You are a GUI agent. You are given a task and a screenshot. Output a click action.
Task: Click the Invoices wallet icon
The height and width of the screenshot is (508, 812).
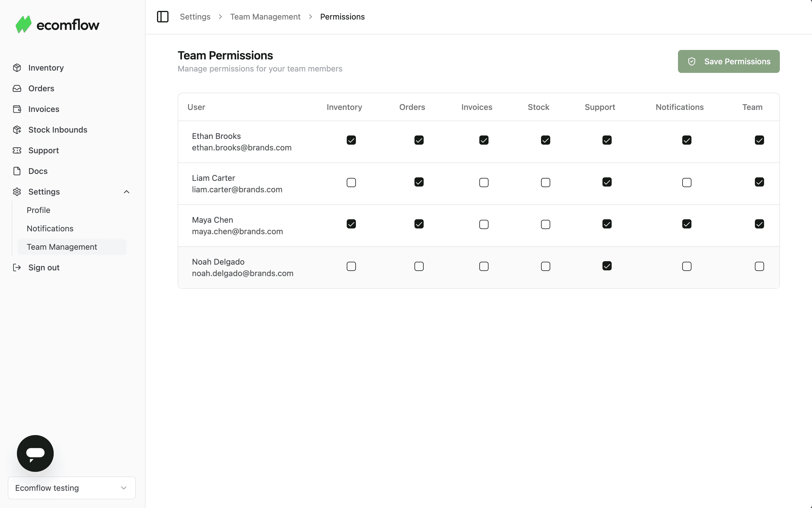(x=17, y=109)
